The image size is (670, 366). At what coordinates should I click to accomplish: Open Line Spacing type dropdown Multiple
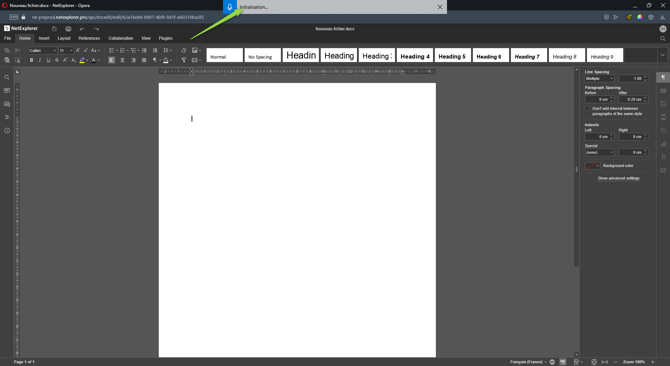click(x=599, y=79)
